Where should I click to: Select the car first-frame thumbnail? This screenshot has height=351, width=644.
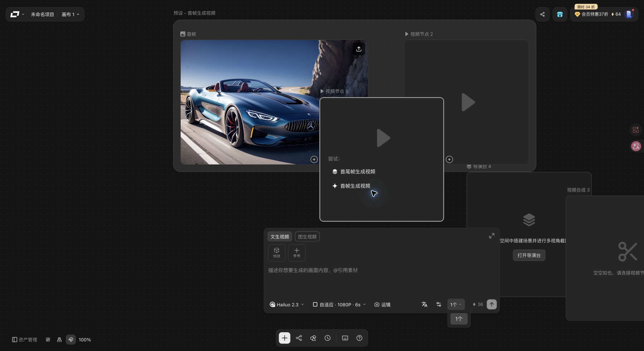(250, 102)
